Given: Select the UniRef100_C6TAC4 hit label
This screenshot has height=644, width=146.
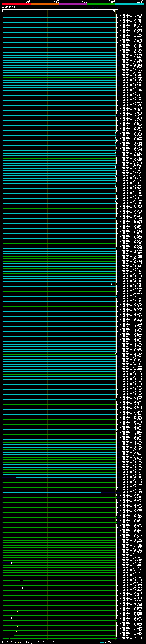Looking at the screenshot, I should click(131, 492).
